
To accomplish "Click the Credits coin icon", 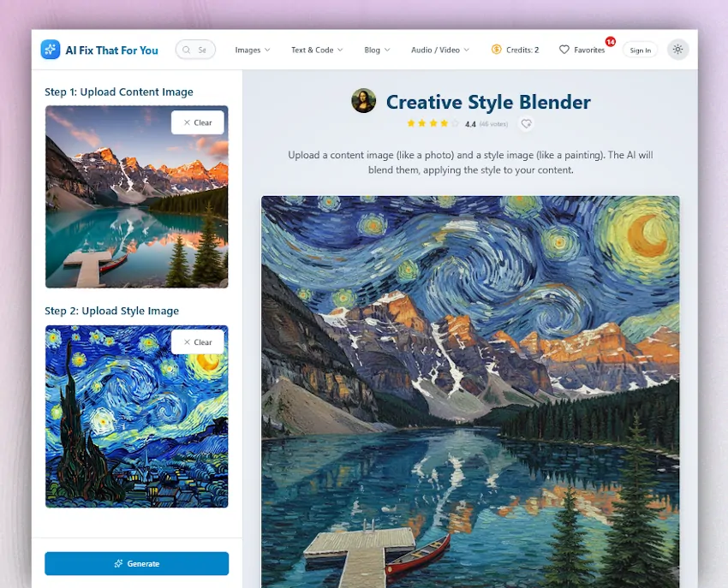I will (x=496, y=49).
